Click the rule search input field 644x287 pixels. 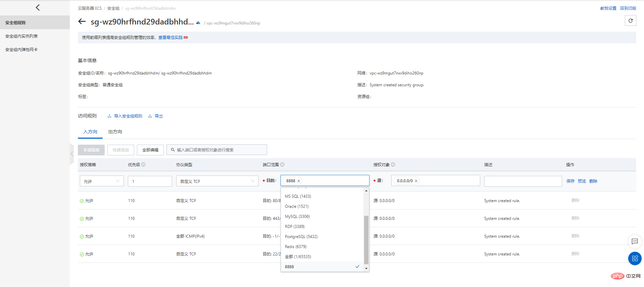[x=217, y=150]
